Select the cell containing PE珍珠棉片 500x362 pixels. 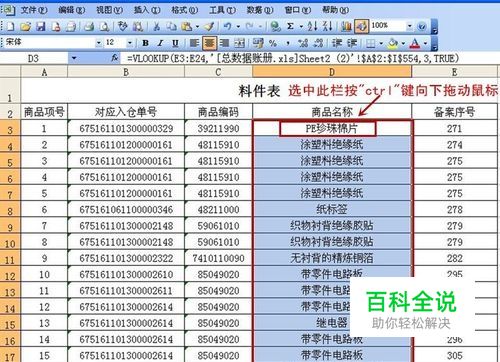[x=332, y=129]
